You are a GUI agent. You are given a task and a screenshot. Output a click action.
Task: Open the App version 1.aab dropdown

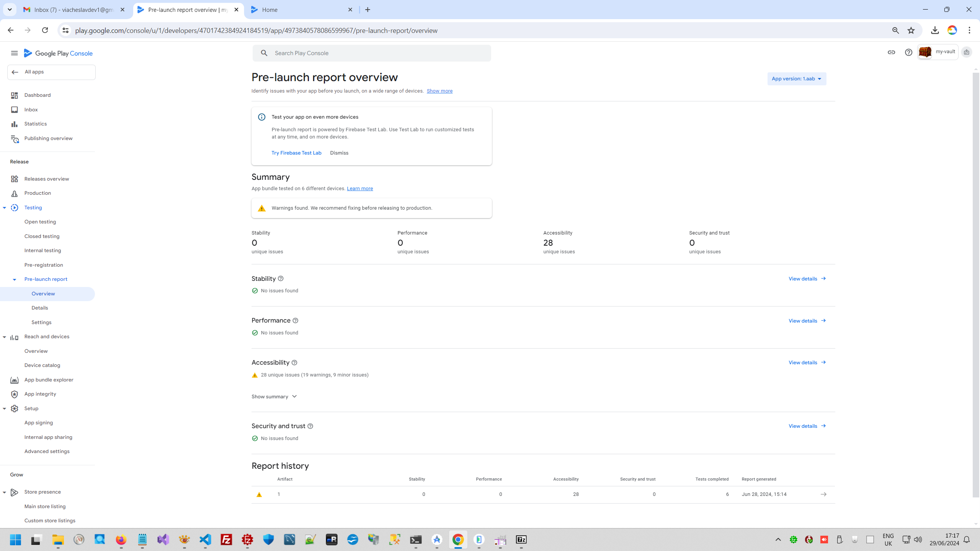click(x=797, y=79)
